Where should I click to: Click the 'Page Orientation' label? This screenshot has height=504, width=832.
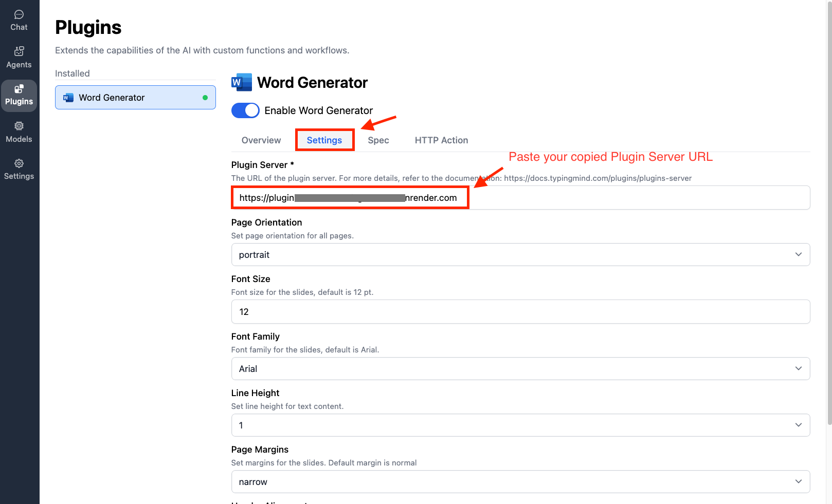[x=266, y=222]
